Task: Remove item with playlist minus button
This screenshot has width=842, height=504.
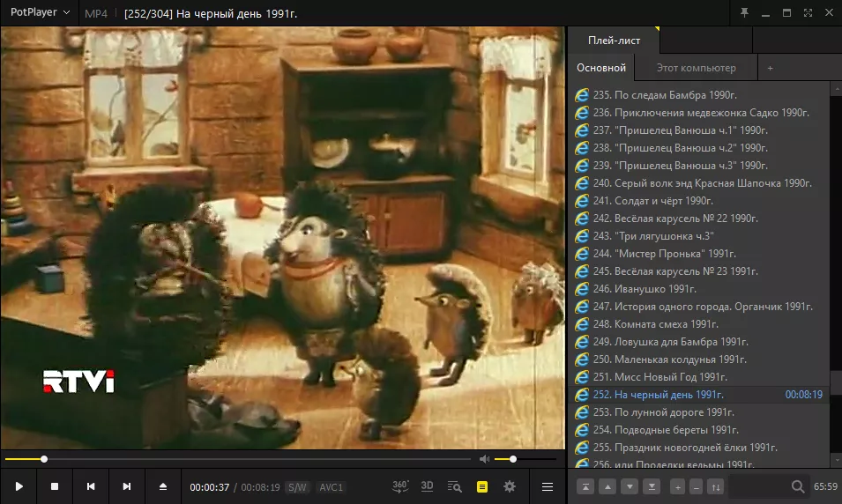Action: point(697,487)
